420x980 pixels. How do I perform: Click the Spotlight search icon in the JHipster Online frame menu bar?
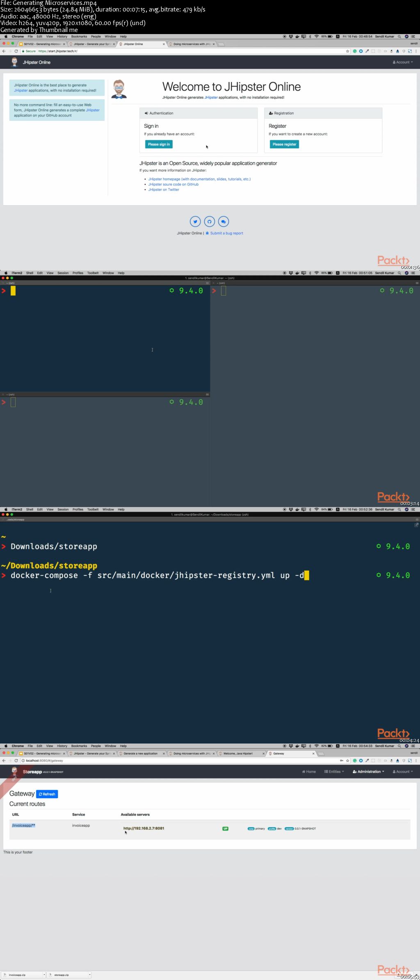pos(399,37)
